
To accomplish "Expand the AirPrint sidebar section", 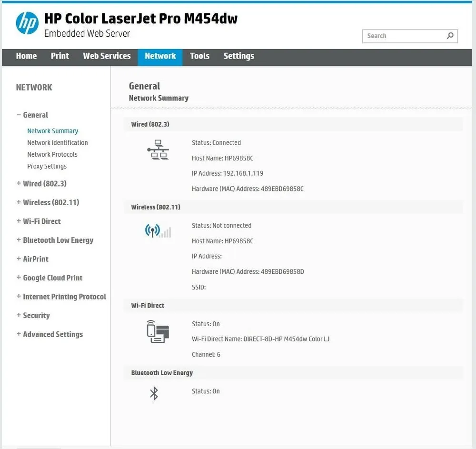I will 32,259.
